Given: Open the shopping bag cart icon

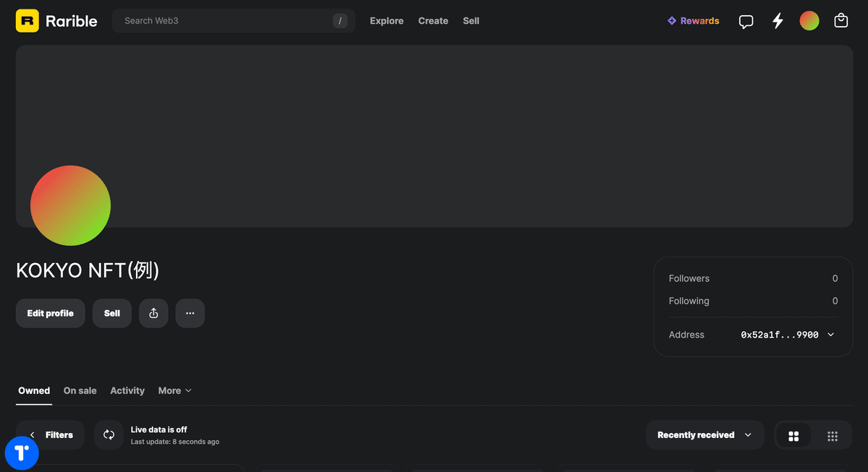Looking at the screenshot, I should click(x=841, y=21).
